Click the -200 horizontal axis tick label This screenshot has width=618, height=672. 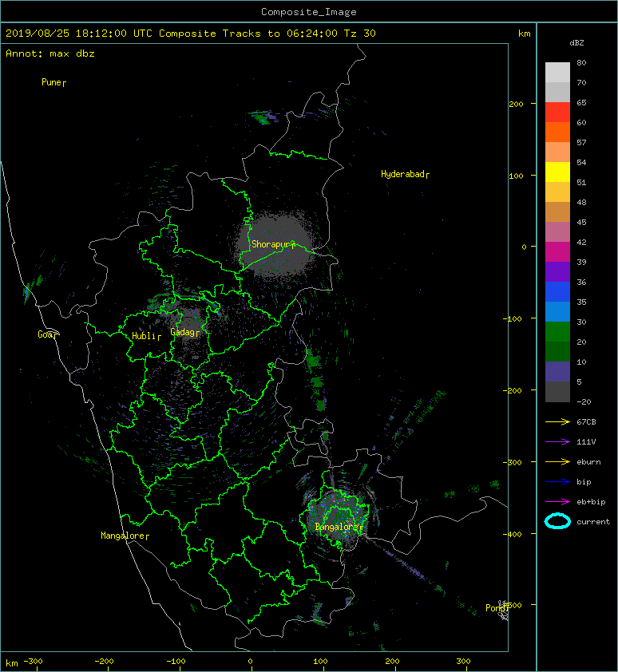pyautogui.click(x=105, y=662)
